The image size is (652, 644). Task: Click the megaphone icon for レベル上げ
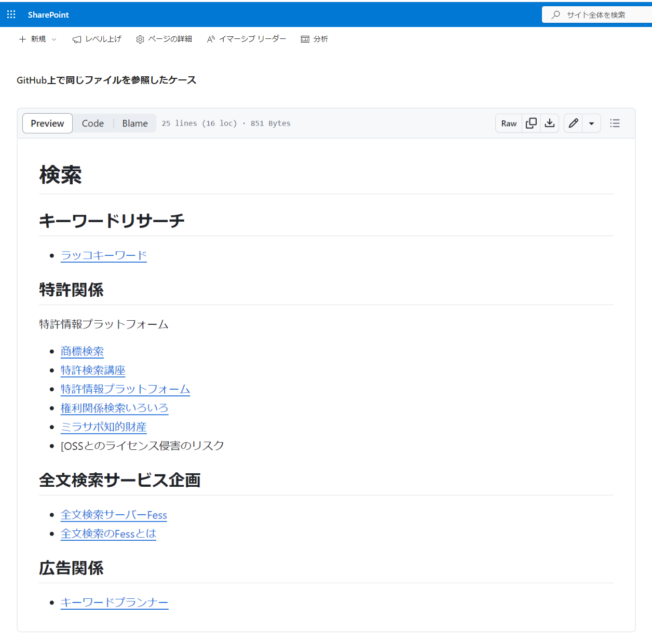pyautogui.click(x=77, y=39)
